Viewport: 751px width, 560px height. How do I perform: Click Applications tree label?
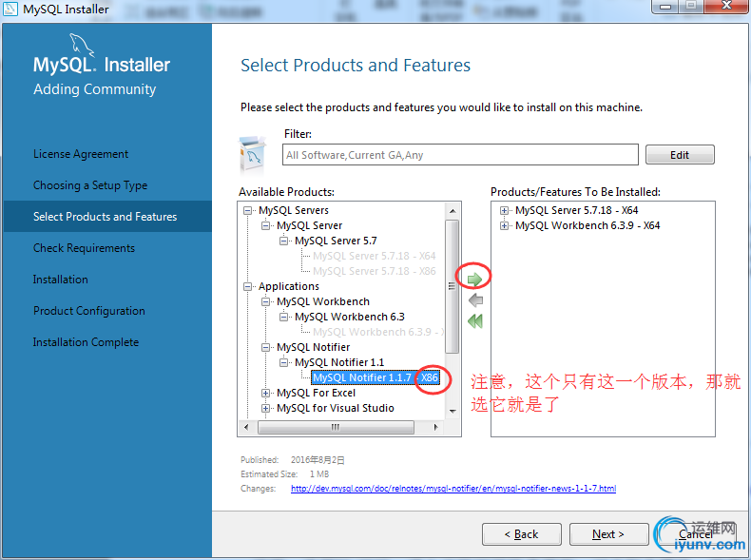click(289, 286)
